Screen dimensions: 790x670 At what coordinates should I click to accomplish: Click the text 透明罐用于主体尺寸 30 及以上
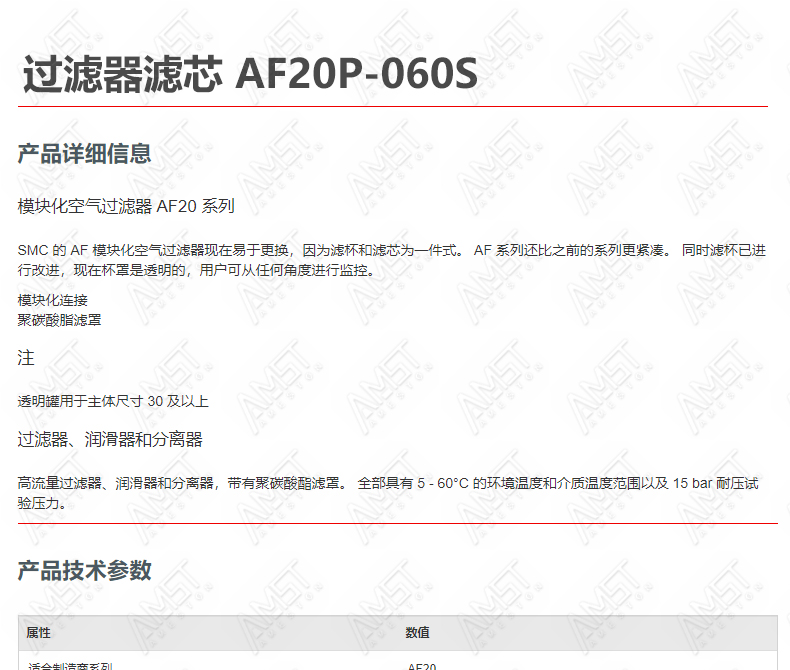pos(113,401)
